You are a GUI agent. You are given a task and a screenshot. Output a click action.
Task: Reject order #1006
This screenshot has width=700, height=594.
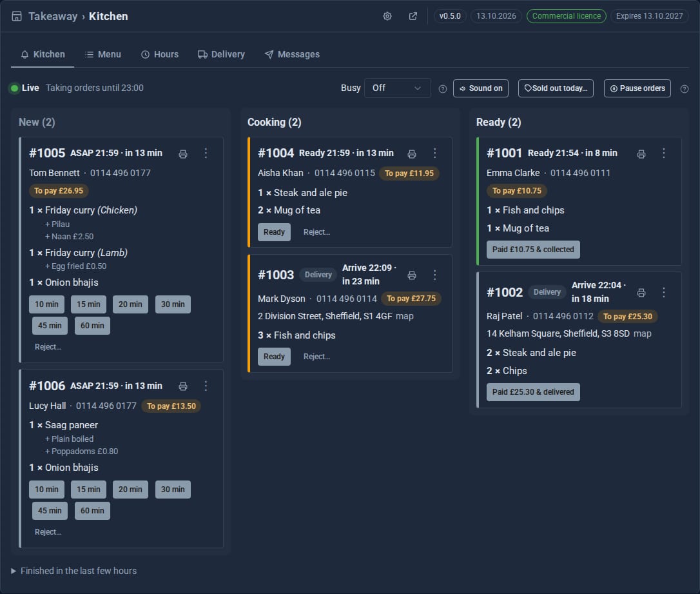click(x=48, y=532)
